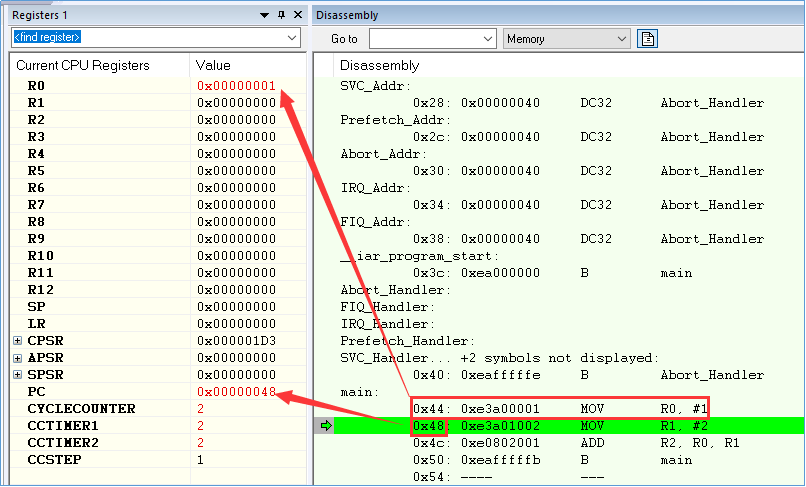The height and width of the screenshot is (487, 806).
Task: Click the SVC_Addr label
Action: click(375, 85)
